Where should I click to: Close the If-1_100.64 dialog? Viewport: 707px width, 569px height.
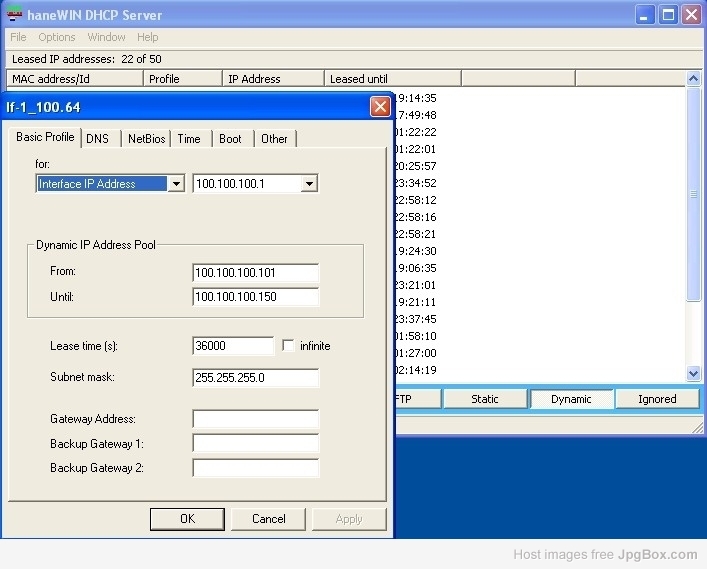click(380, 106)
